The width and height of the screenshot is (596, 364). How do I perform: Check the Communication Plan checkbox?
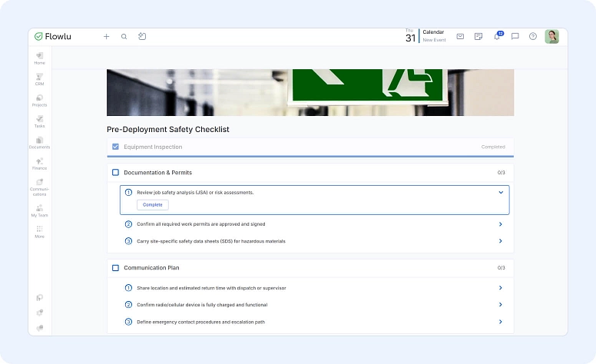(115, 268)
